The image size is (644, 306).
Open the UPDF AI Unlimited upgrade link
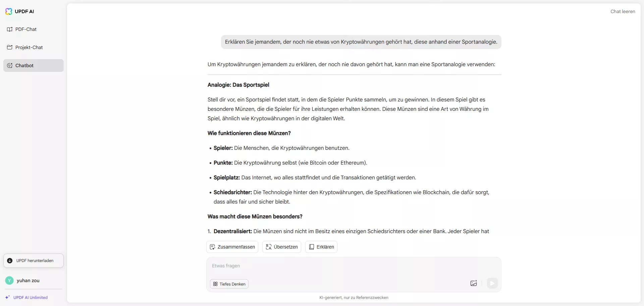click(x=31, y=297)
